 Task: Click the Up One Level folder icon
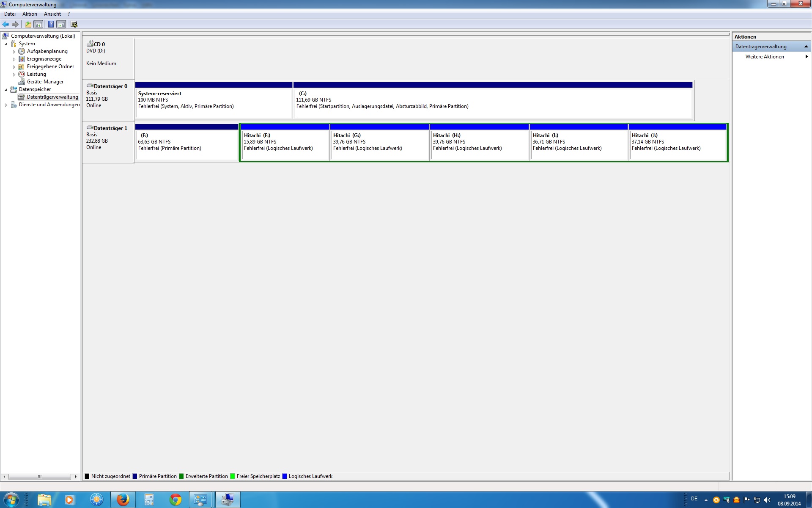[x=28, y=24]
